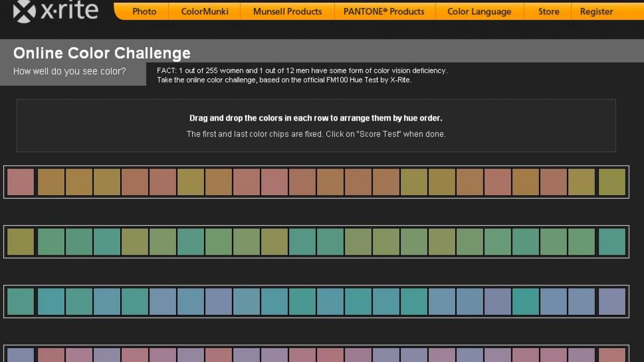
Task: Open PANTONE Products in the navigation bar
Action: coord(384,11)
